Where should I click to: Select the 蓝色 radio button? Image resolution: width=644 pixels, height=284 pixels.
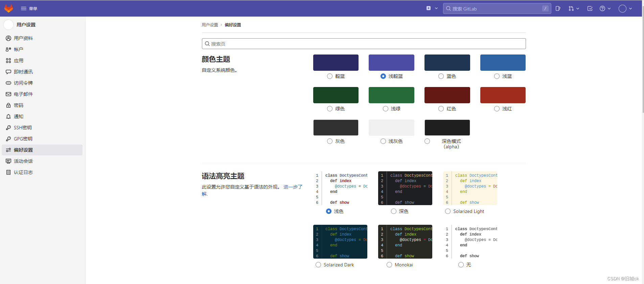click(441, 76)
